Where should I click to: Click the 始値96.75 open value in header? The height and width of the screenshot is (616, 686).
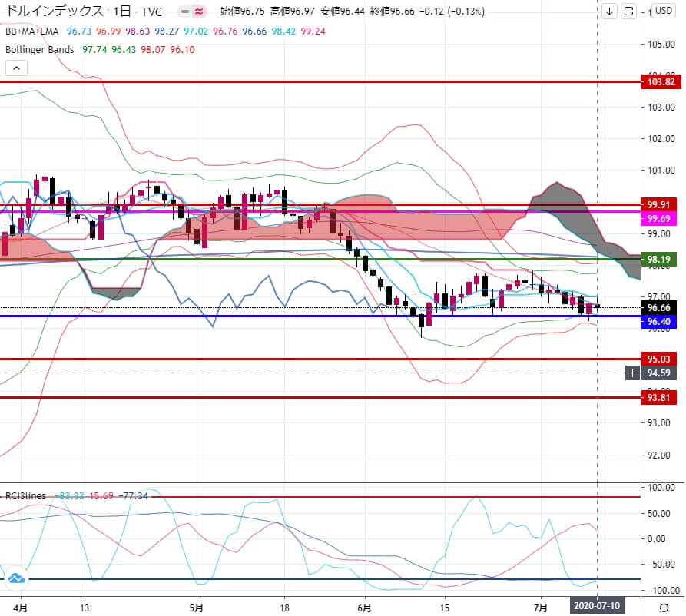[x=243, y=12]
